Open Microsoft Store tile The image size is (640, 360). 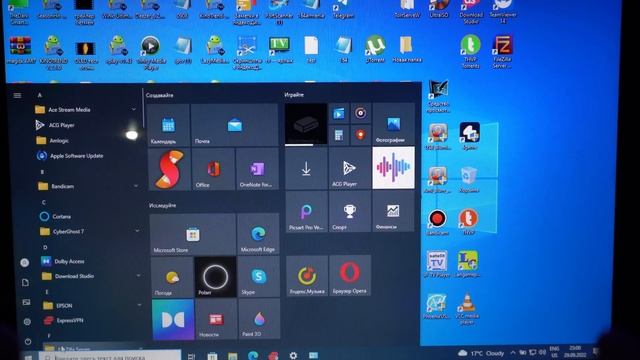[193, 234]
